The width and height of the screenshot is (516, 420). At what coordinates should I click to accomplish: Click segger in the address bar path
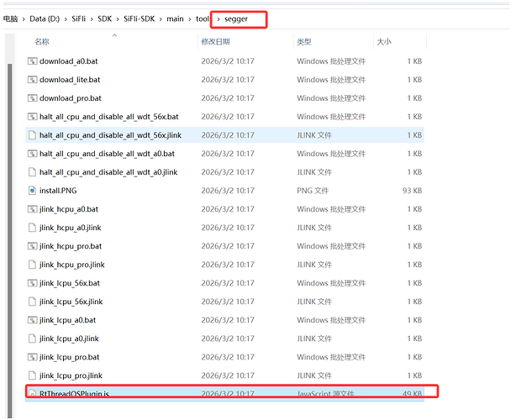click(x=236, y=19)
